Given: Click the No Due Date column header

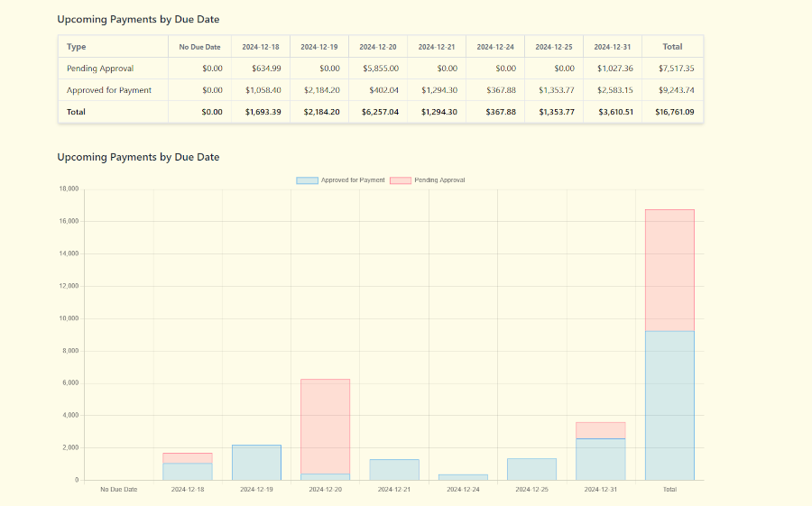Looking at the screenshot, I should click(x=200, y=47).
